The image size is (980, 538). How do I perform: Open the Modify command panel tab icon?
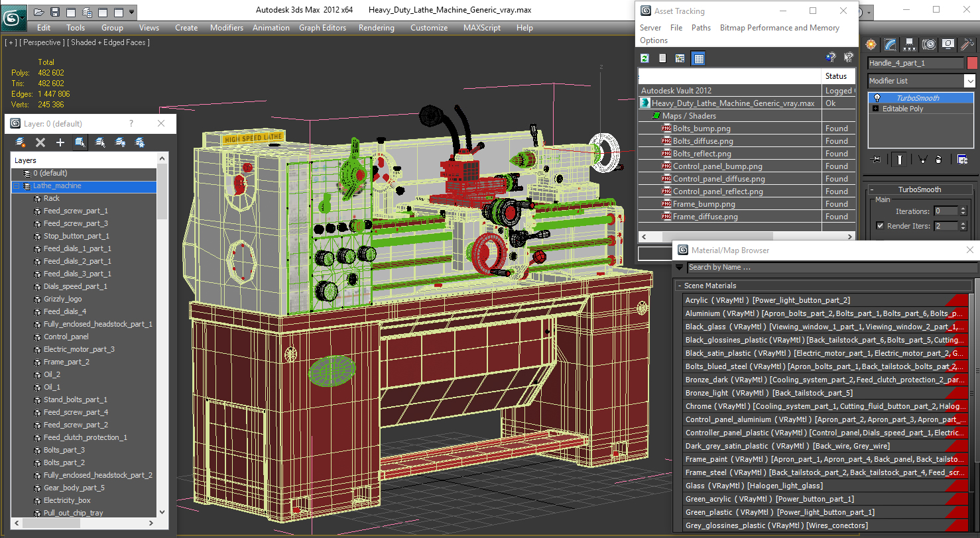click(x=890, y=44)
